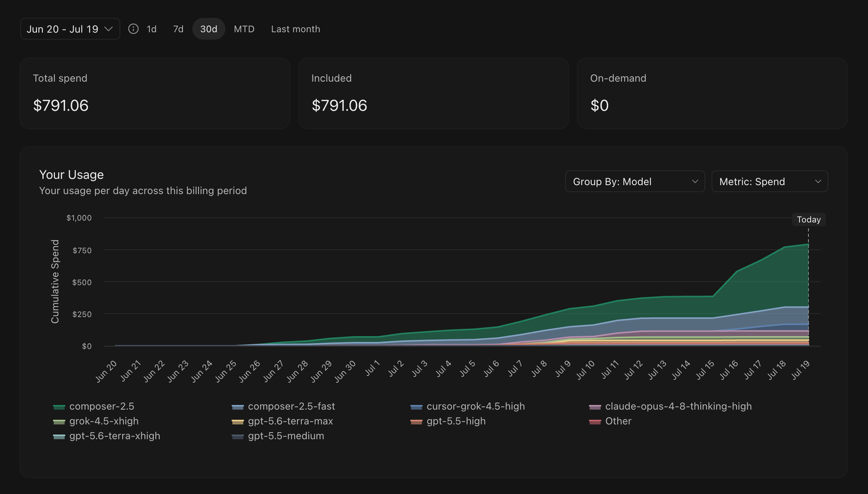Toggle cursor-grok-4.5-high legend swatch
This screenshot has width=868, height=494.
click(x=416, y=407)
